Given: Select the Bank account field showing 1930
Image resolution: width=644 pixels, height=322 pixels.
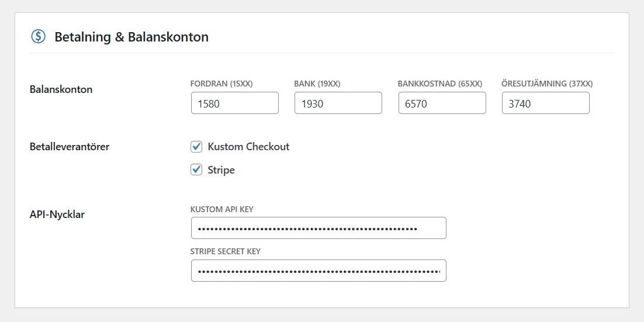Looking at the screenshot, I should (x=338, y=103).
